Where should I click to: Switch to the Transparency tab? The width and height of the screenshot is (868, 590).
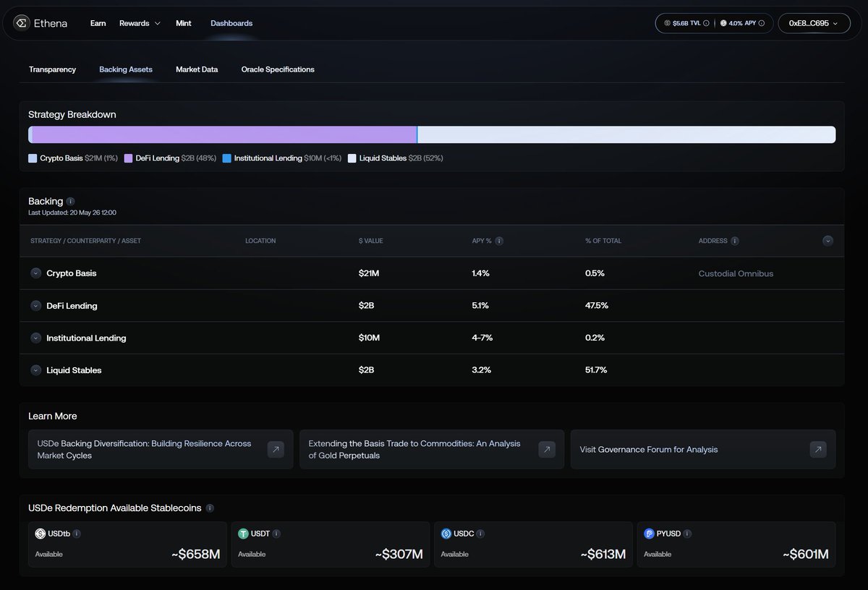pos(52,69)
